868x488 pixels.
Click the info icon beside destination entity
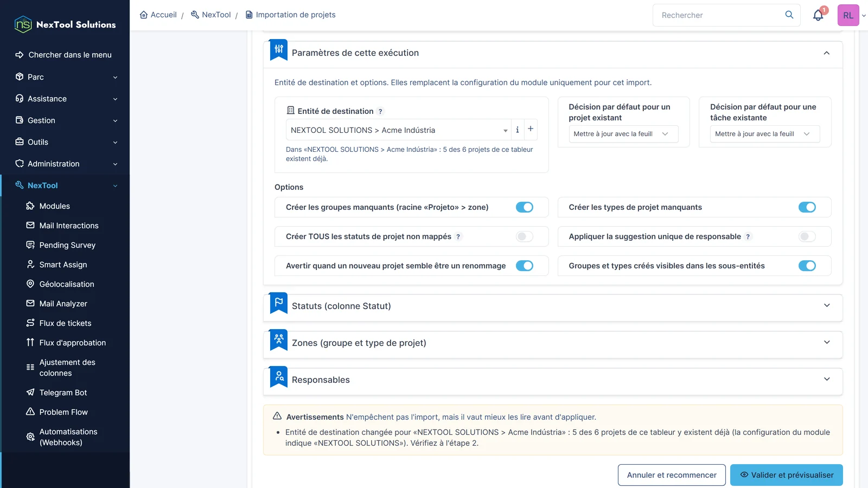(518, 130)
